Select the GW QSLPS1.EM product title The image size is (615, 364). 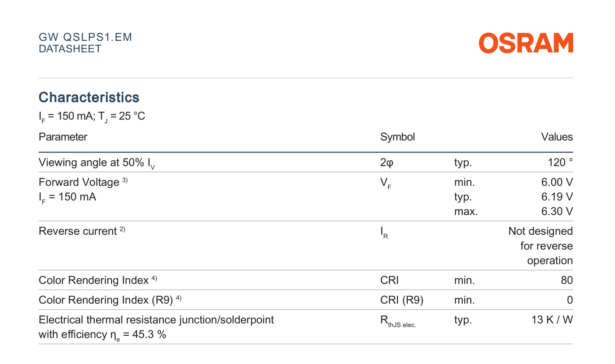point(85,37)
